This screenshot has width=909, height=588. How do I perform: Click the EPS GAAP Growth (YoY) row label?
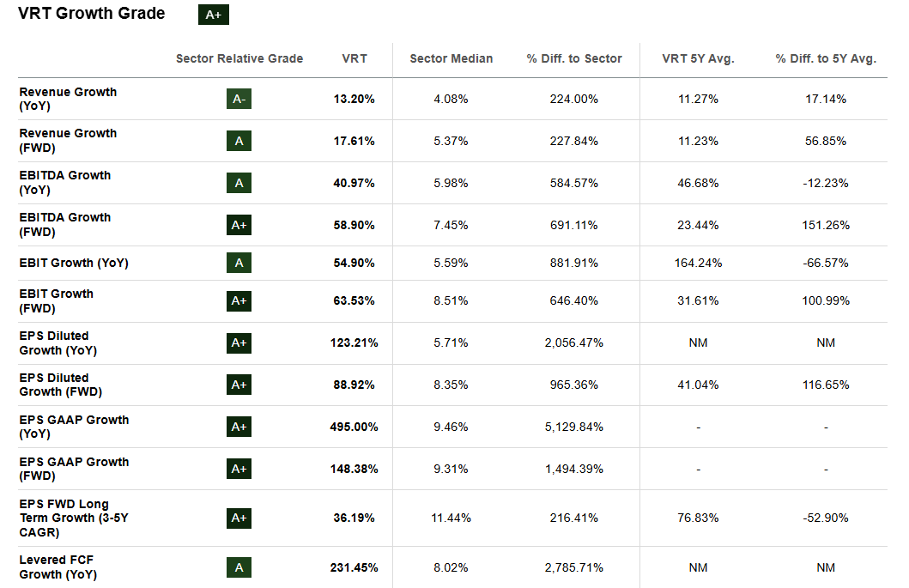(x=74, y=427)
